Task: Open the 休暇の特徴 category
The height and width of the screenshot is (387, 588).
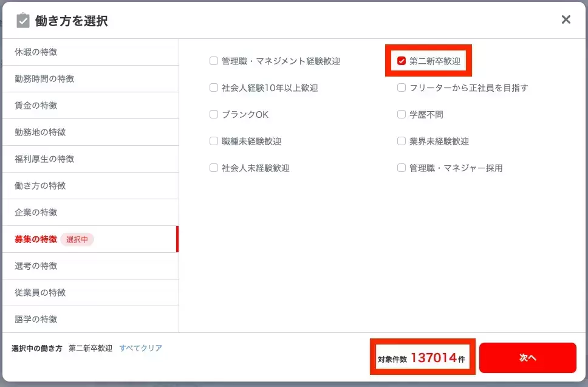Action: 91,52
